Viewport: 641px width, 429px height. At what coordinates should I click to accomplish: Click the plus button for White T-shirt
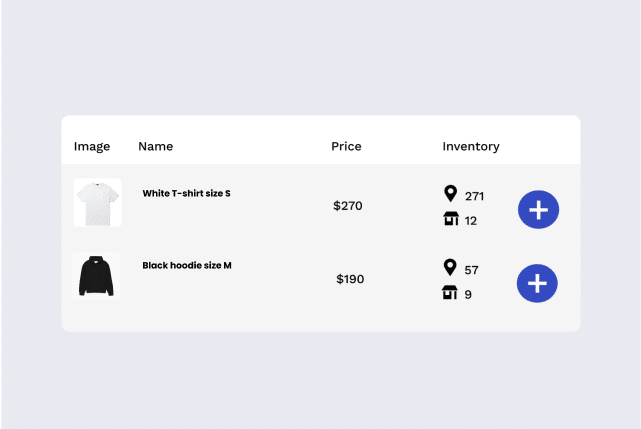[538, 209]
